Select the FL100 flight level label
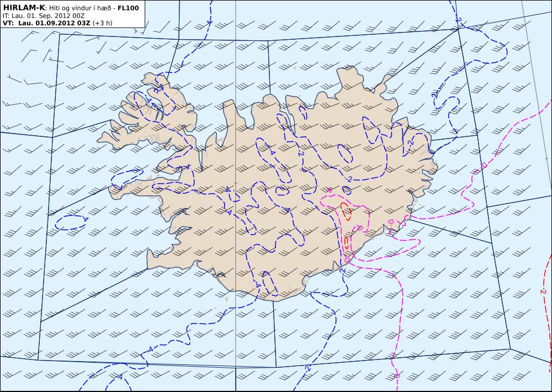 click(x=128, y=8)
